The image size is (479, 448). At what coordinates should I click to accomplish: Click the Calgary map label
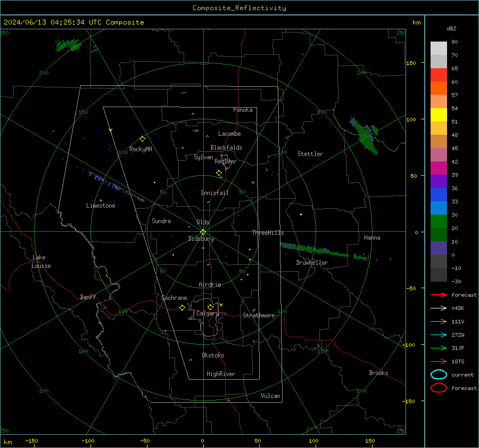click(x=208, y=313)
